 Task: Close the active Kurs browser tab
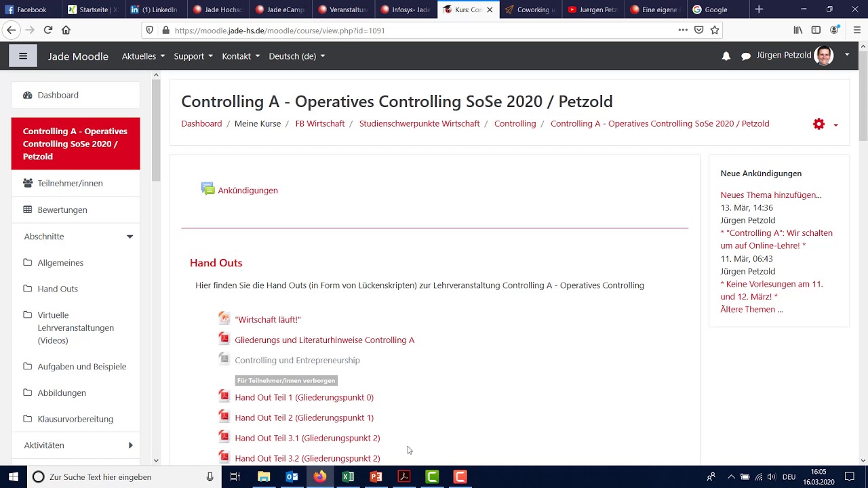click(x=490, y=9)
